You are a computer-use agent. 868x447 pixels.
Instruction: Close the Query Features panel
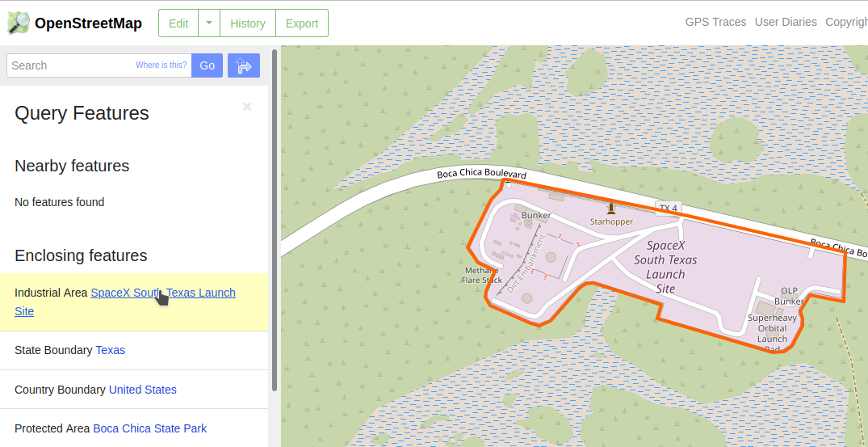[x=247, y=107]
